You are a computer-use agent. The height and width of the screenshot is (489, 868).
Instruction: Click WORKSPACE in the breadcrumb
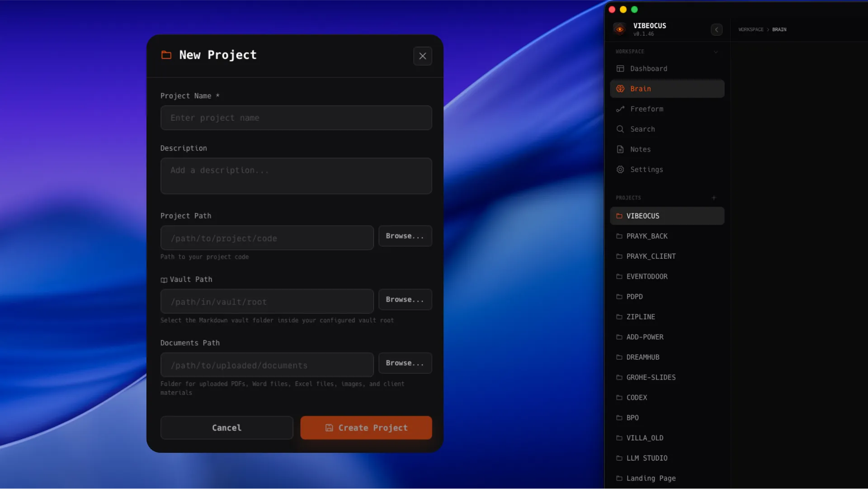(751, 30)
